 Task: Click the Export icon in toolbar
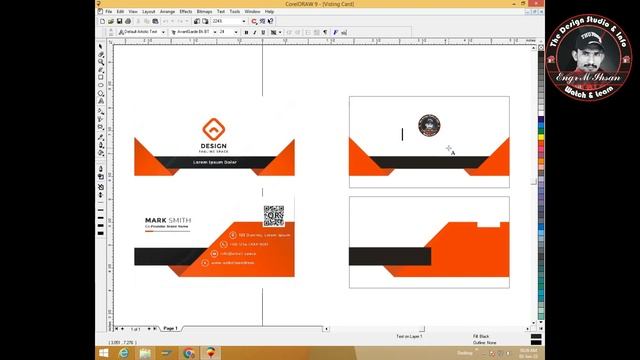click(x=205, y=21)
